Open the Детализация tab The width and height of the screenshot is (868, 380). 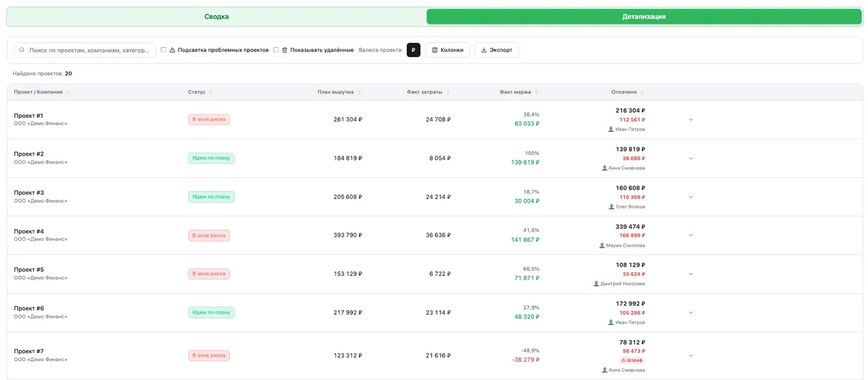point(644,17)
